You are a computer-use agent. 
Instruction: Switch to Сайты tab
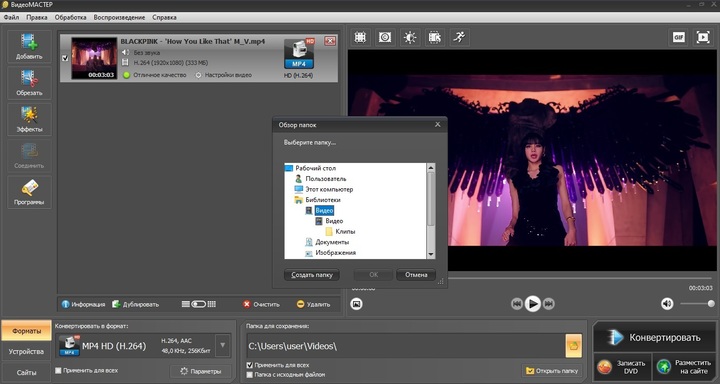click(26, 373)
